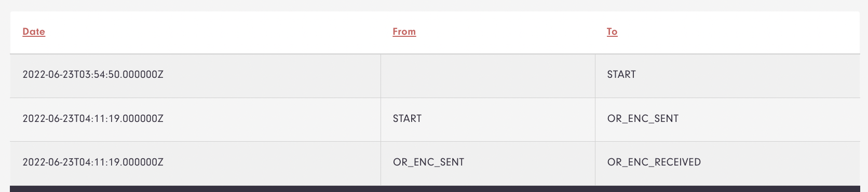Viewport: 868px width, 192px height.
Task: Click the white header row background
Action: click(x=435, y=32)
